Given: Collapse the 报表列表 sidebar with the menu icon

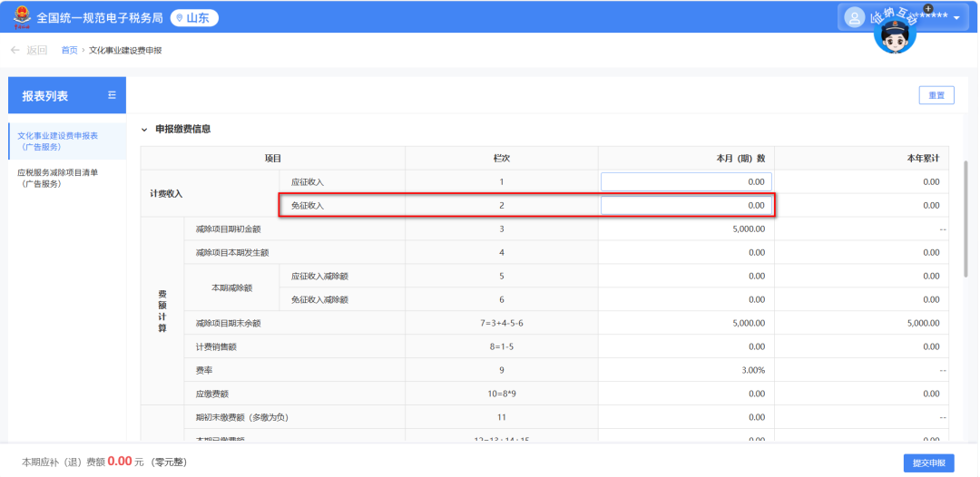Looking at the screenshot, I should (112, 95).
